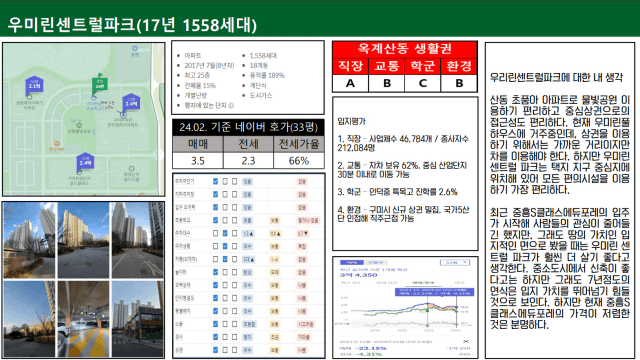Toggle the first checkbox in the bottom 상권 row
The width and height of the screenshot is (640, 360).
[215, 350]
